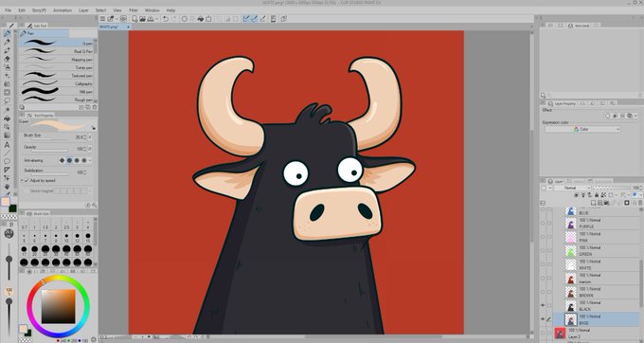Image resolution: width=644 pixels, height=343 pixels.
Task: Open the Layer menu
Action: (x=83, y=10)
